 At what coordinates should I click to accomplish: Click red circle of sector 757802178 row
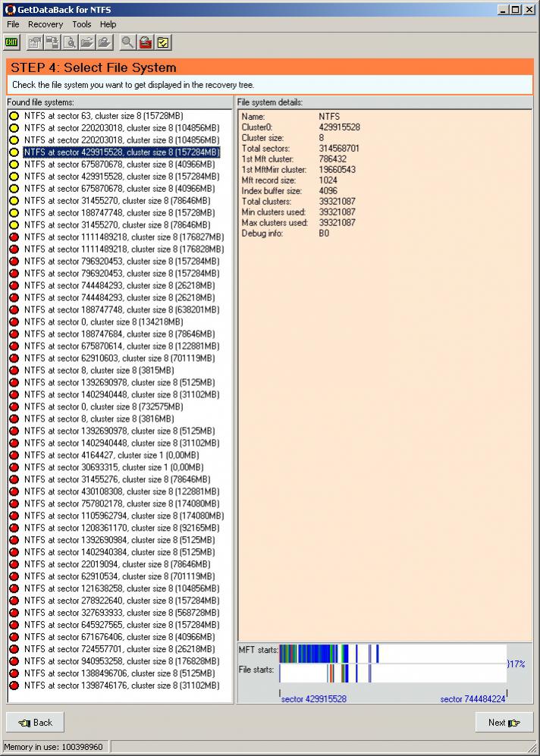[14, 503]
